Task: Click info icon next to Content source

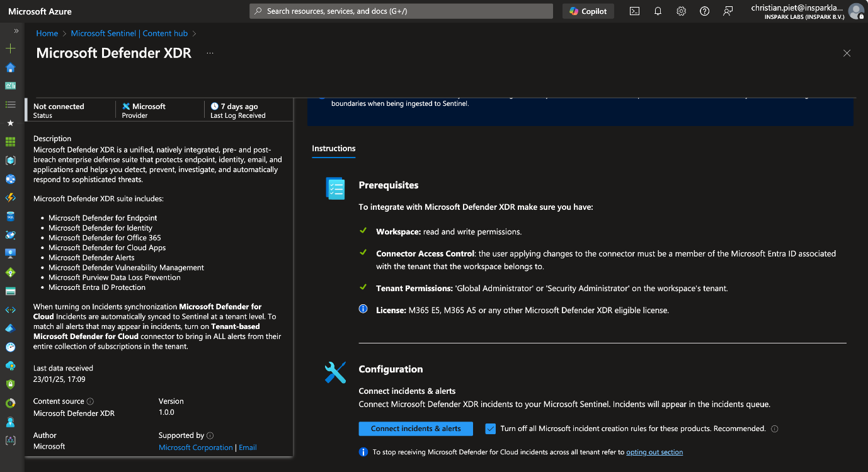Action: (x=90, y=401)
